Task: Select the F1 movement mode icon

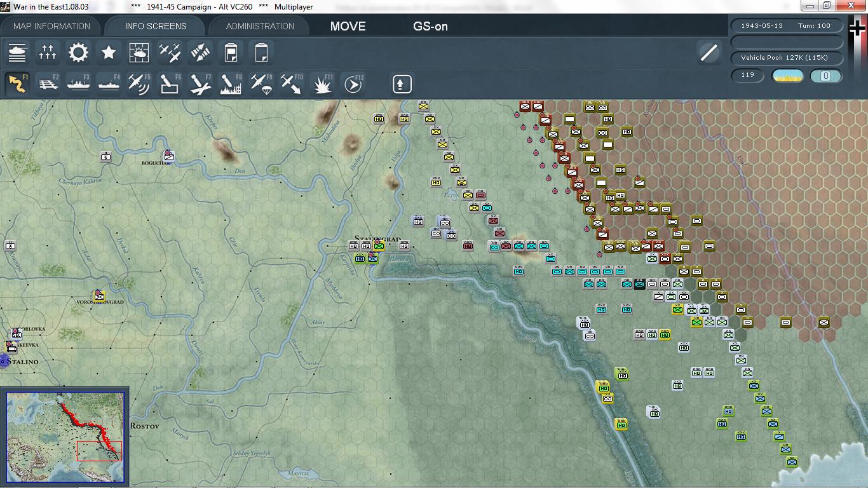Action: pos(17,83)
